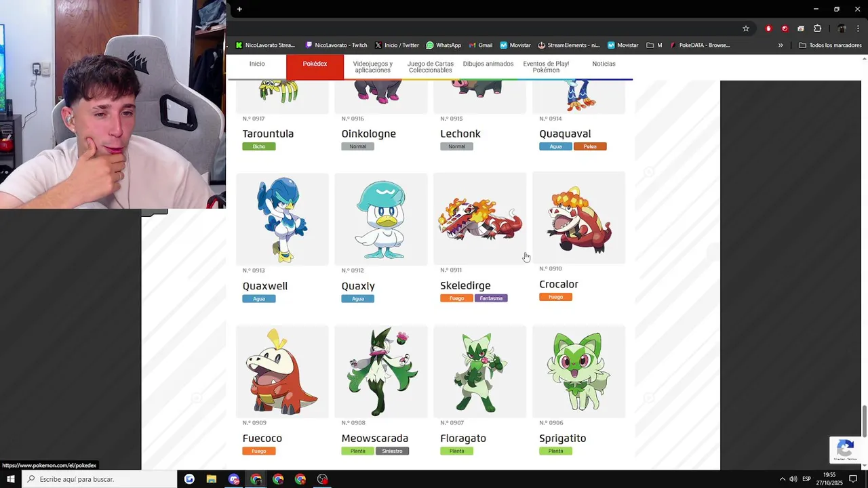Open the M bookmarks folder

coord(654,45)
